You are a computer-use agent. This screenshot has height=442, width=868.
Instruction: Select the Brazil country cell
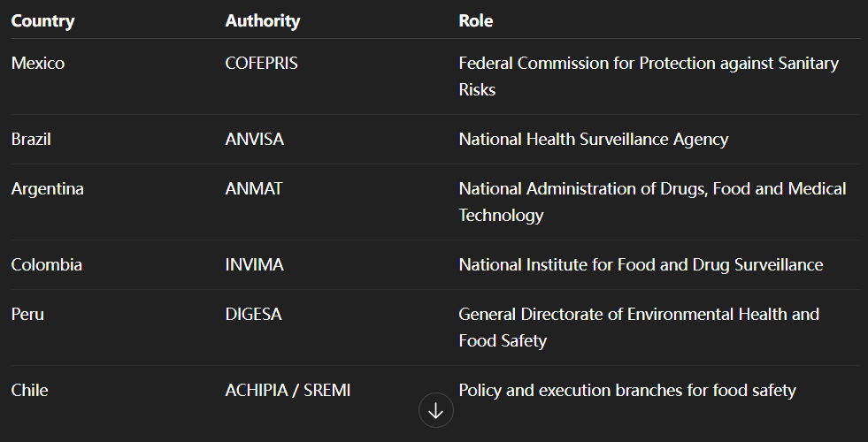[31, 140]
